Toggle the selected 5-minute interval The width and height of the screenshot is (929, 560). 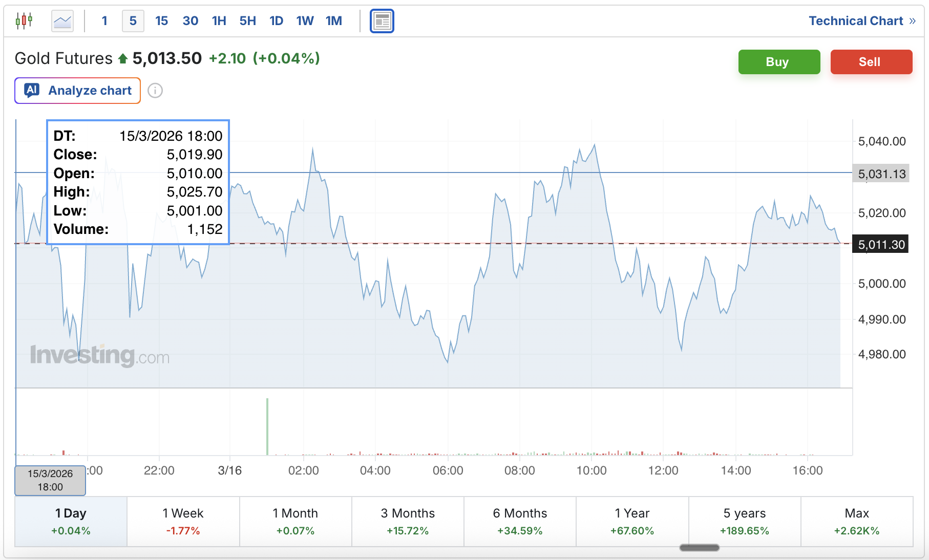[x=133, y=20]
